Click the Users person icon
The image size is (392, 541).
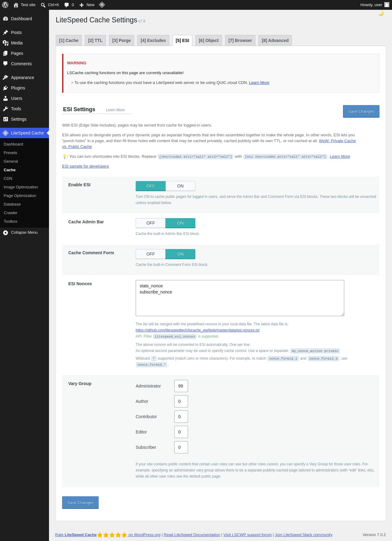tap(6, 98)
